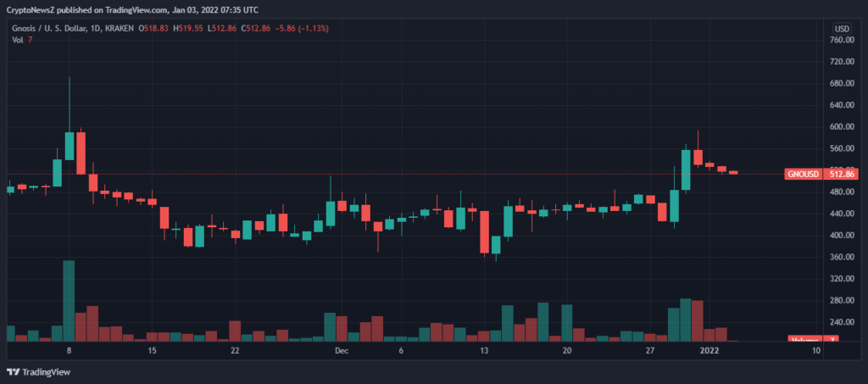Viewport: 868px width, 384px height.
Task: Click the USD currency button
Action: click(x=842, y=29)
